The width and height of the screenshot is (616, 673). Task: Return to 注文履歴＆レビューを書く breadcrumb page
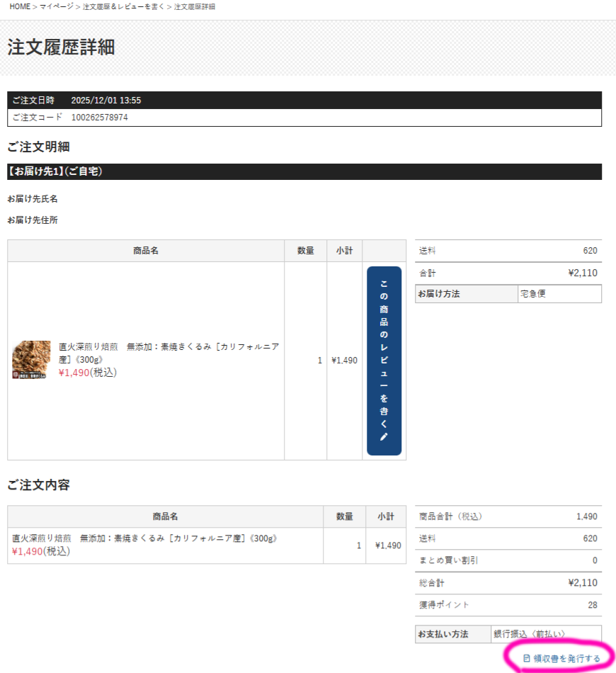(123, 6)
